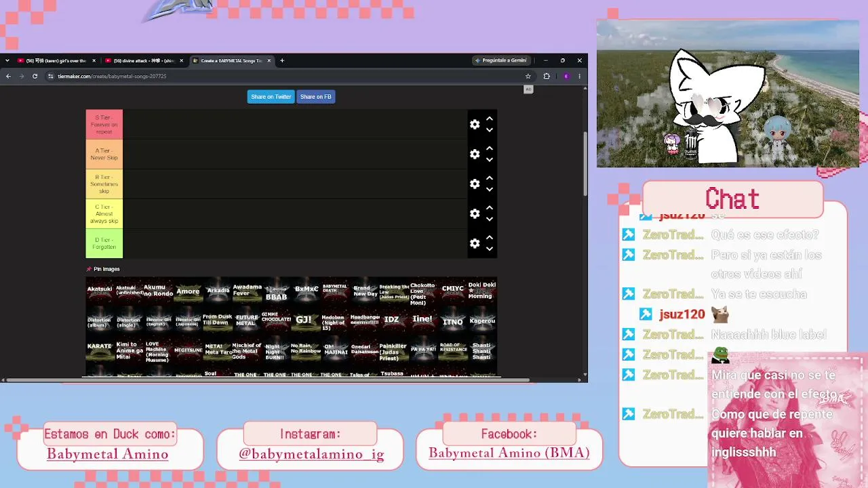
Task: Move A Tier row up with arrow
Action: click(489, 148)
